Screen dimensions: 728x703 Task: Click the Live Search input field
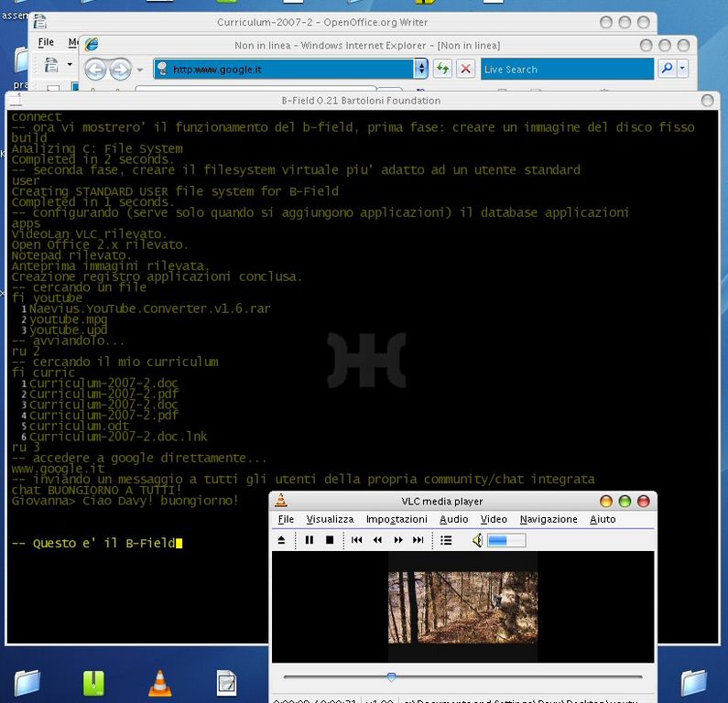[566, 69]
